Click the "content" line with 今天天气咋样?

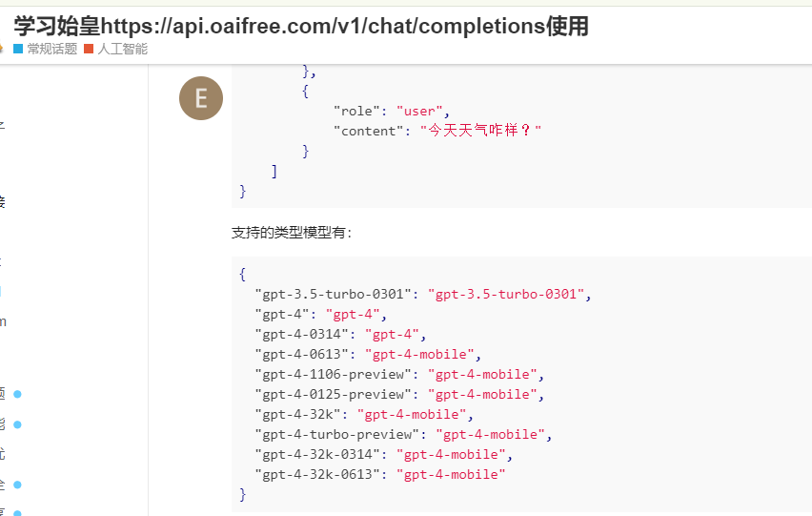pos(437,131)
